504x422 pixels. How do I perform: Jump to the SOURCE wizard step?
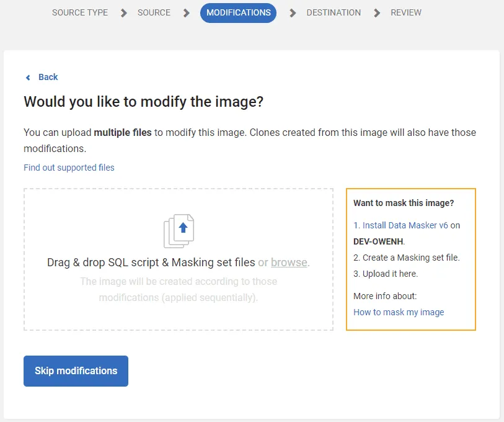(154, 12)
